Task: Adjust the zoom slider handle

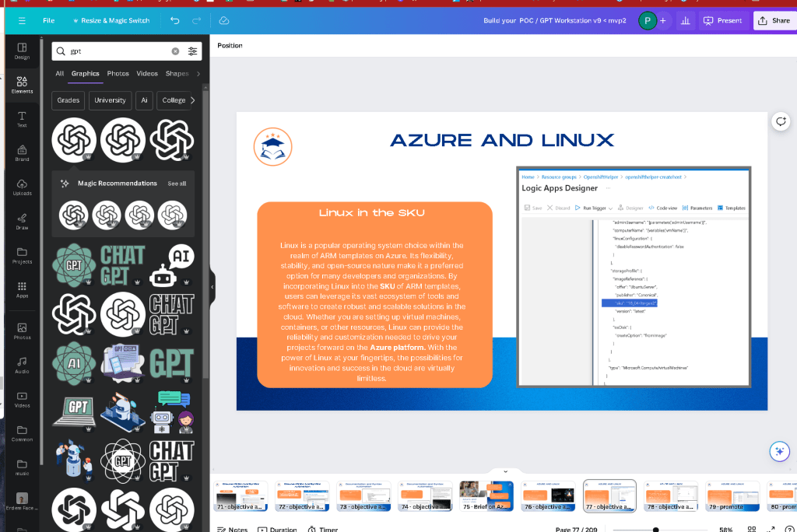Action: (x=655, y=530)
